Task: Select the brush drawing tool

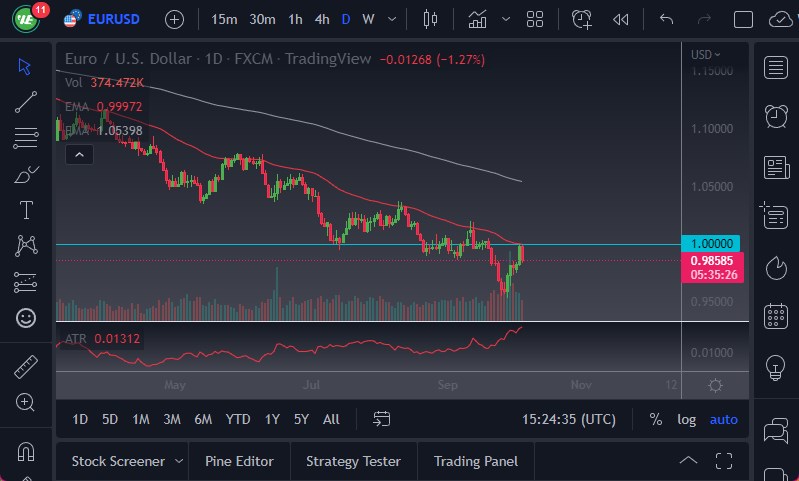Action: [x=26, y=174]
